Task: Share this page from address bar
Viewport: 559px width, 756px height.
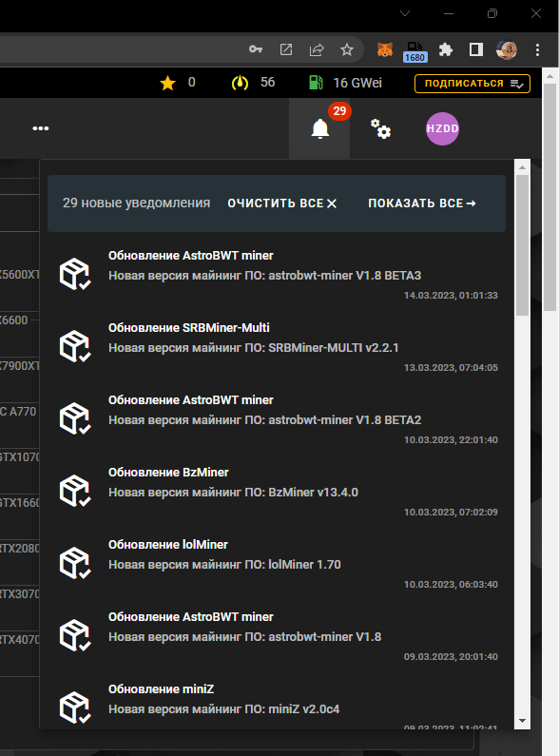Action: [317, 49]
